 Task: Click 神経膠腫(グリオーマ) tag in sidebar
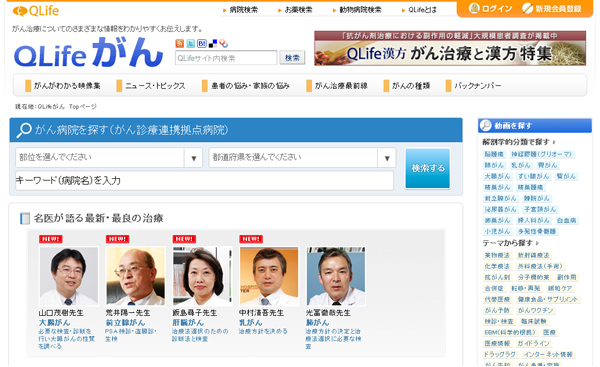coord(541,154)
